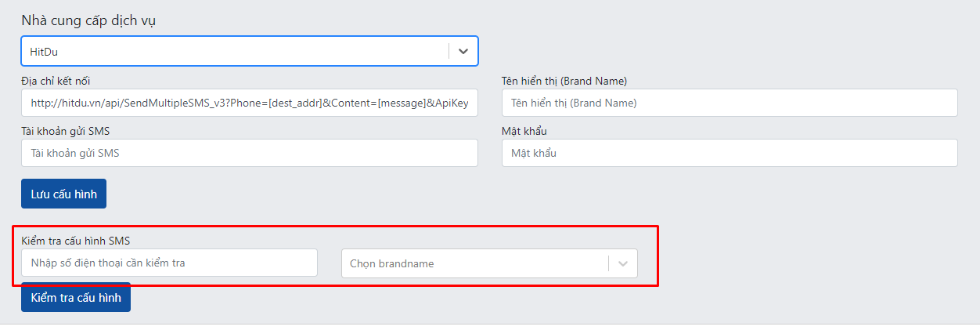Viewport: 980px width, 330px height.
Task: Click the Nhà cung cấp dịch vụ heading
Action: [x=88, y=20]
